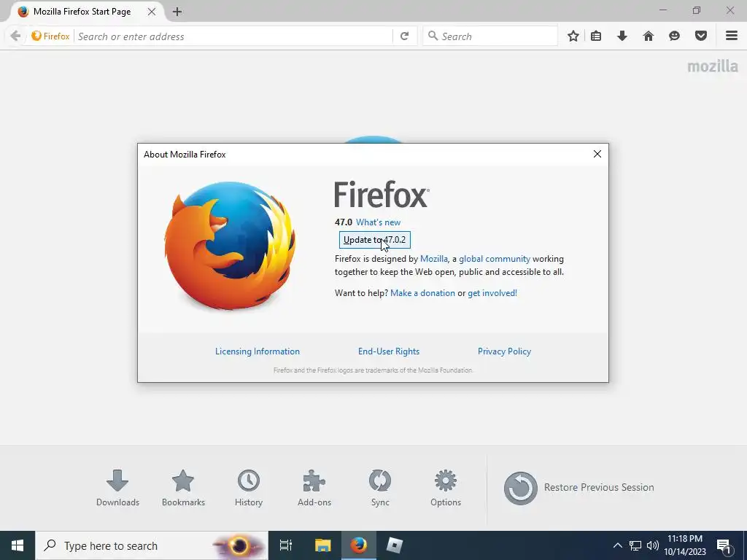Open the Windows Start menu
Screen dimensions: 747x560
pos(18,545)
